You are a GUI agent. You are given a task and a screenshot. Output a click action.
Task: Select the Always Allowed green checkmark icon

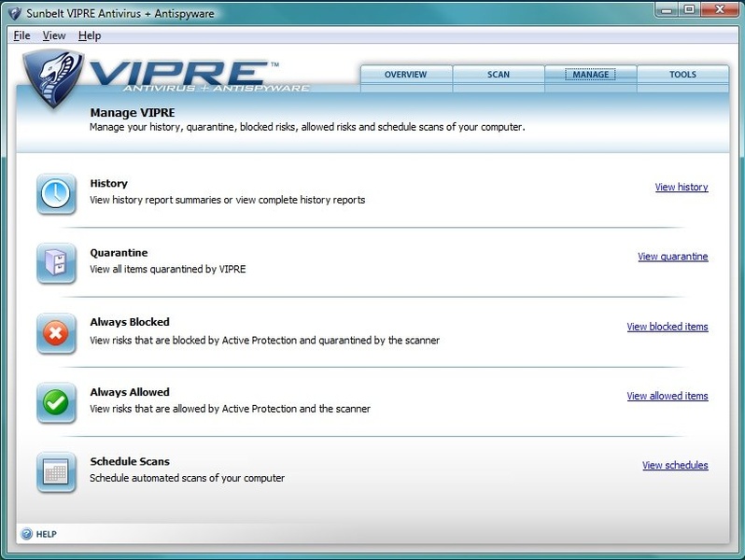56,402
